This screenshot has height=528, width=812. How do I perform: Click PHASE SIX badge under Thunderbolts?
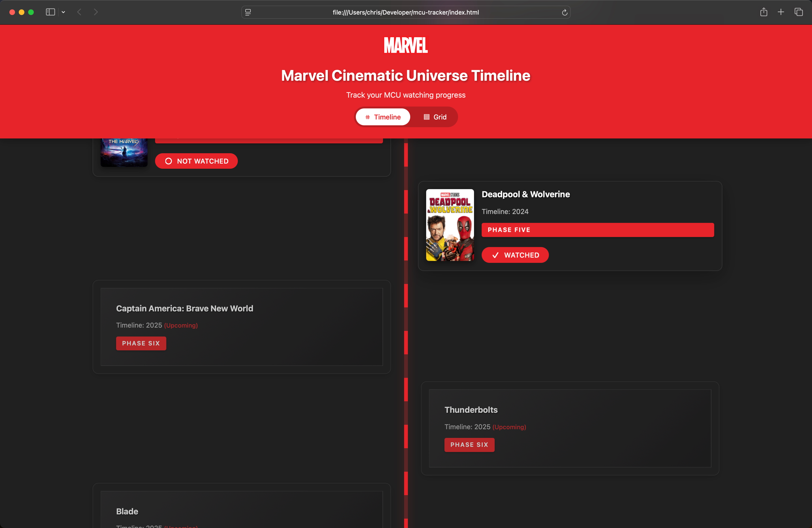[x=469, y=445]
